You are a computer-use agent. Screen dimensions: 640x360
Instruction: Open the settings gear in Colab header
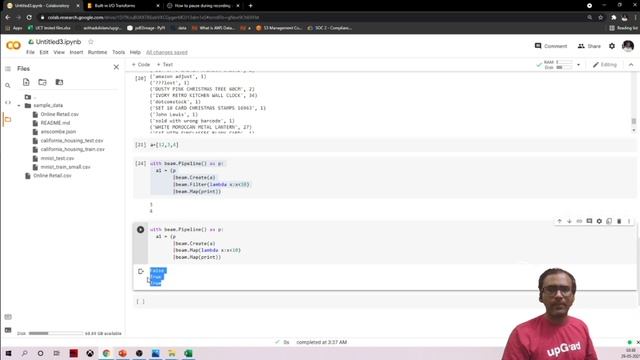pyautogui.click(x=612, y=46)
